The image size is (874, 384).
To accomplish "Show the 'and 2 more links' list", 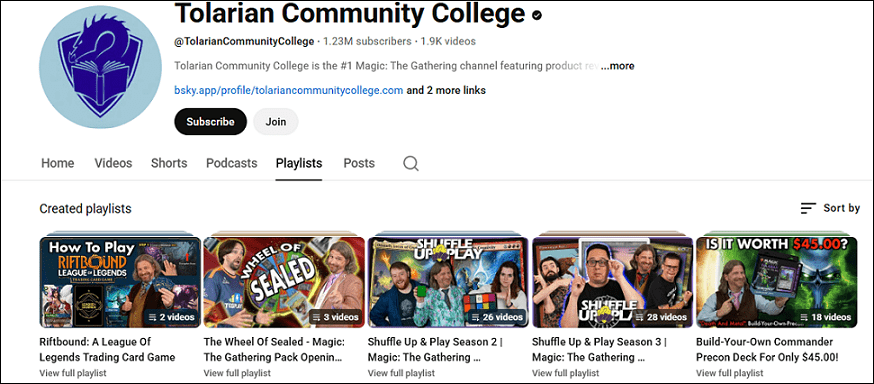I will click(x=446, y=90).
